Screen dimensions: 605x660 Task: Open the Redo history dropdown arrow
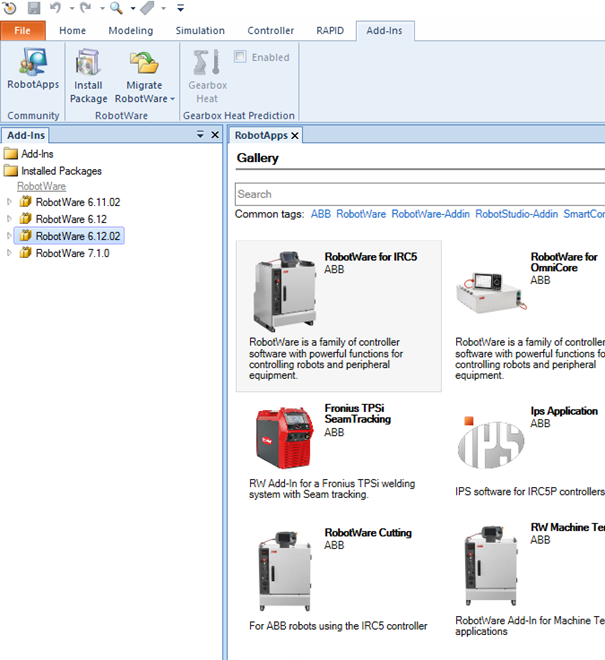tap(102, 8)
